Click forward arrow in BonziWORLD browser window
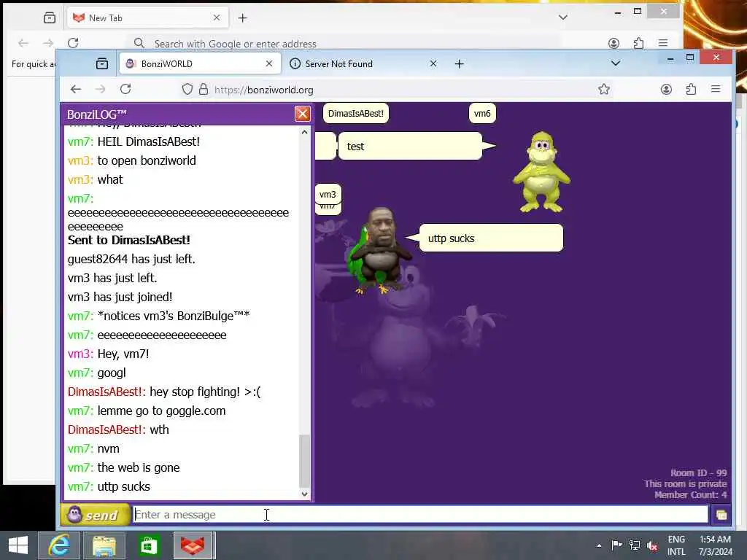The image size is (747, 560). coord(101,89)
